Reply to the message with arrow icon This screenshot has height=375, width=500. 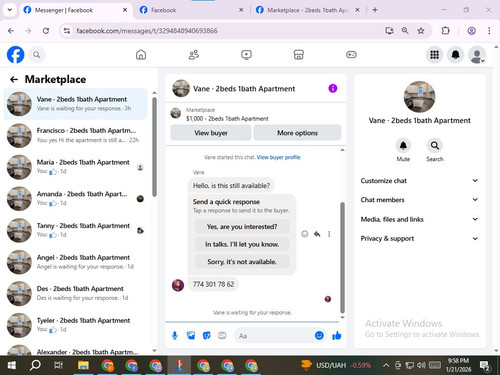tap(317, 234)
